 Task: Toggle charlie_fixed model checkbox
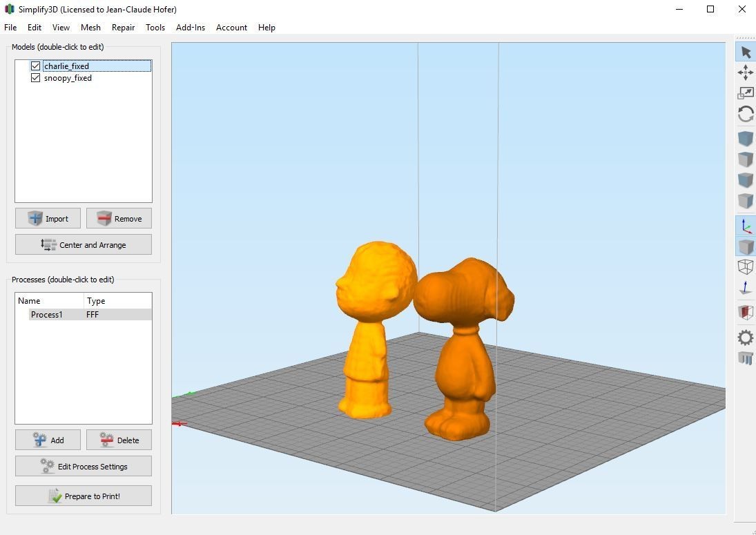35,66
